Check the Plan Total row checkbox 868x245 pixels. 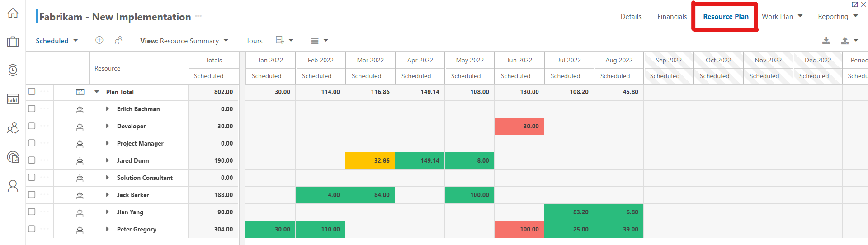[x=32, y=91]
